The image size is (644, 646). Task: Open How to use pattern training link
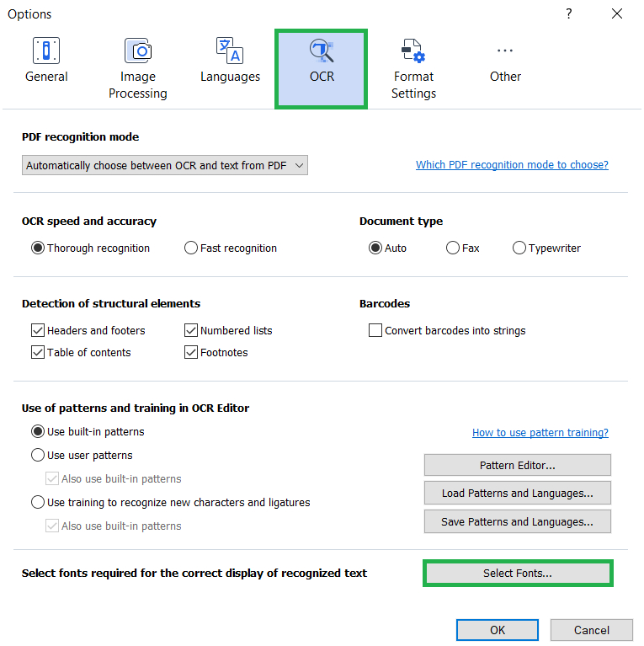(x=540, y=433)
